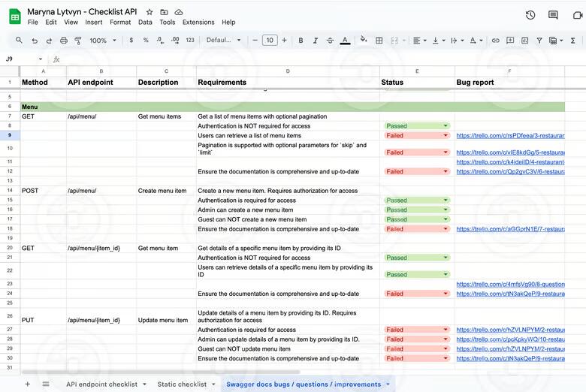Click the Print icon
The height and width of the screenshot is (392, 586).
[x=64, y=41]
